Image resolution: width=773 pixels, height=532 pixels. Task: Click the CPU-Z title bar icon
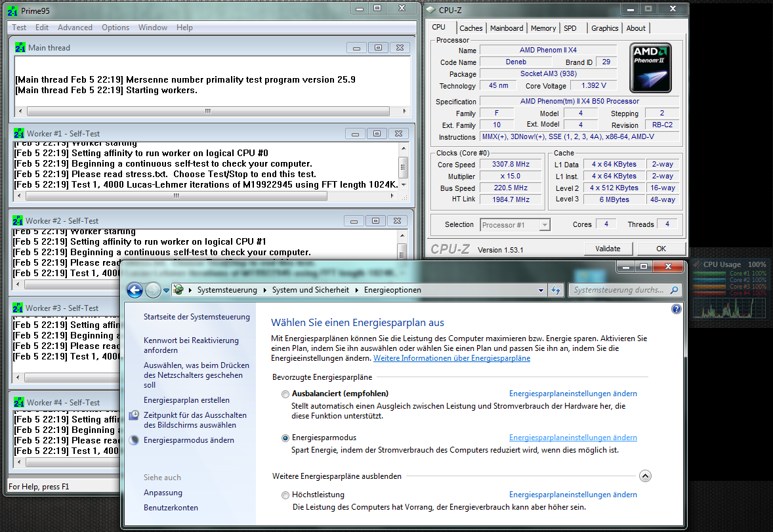(x=431, y=10)
